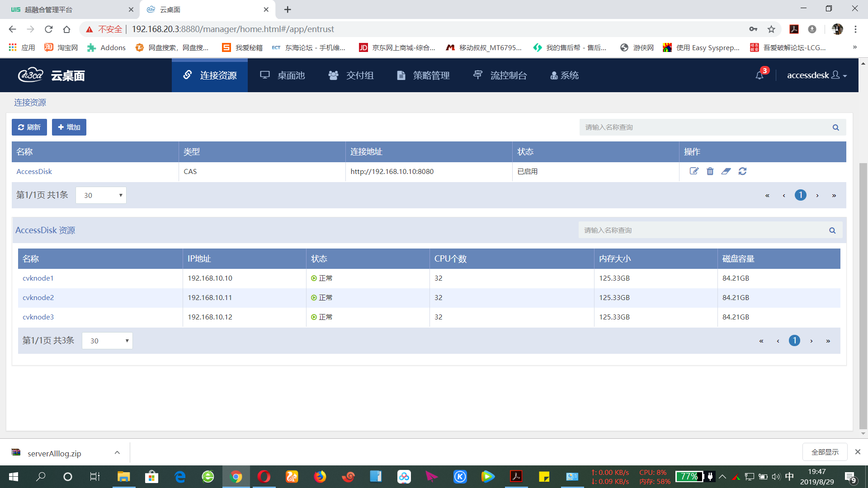Open serverAlllog.zip download options chevron

[117, 453]
